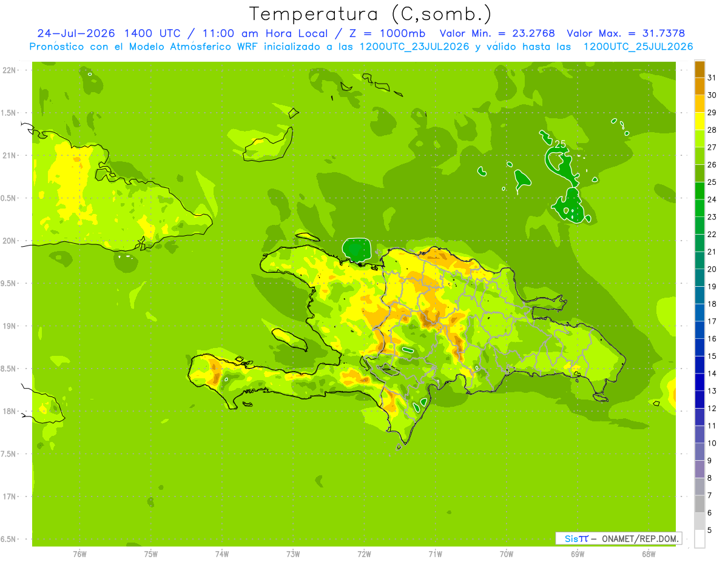Click the "71W" longitude axis label
Viewport: 728px width, 562px height.
point(435,554)
